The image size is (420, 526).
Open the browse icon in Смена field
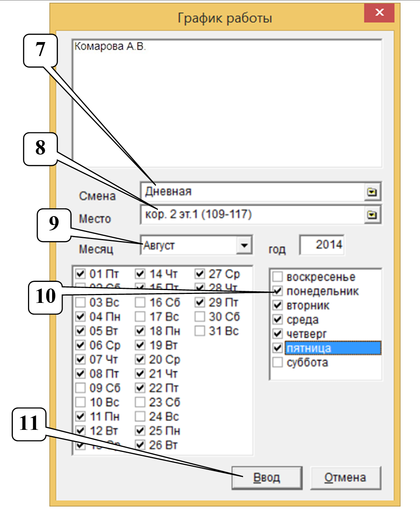pos(372,192)
